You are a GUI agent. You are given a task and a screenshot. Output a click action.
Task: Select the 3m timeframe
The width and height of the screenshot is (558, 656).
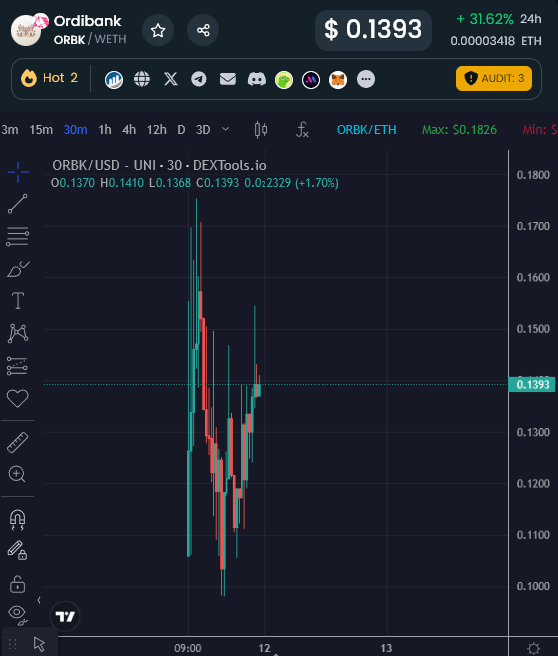9,130
